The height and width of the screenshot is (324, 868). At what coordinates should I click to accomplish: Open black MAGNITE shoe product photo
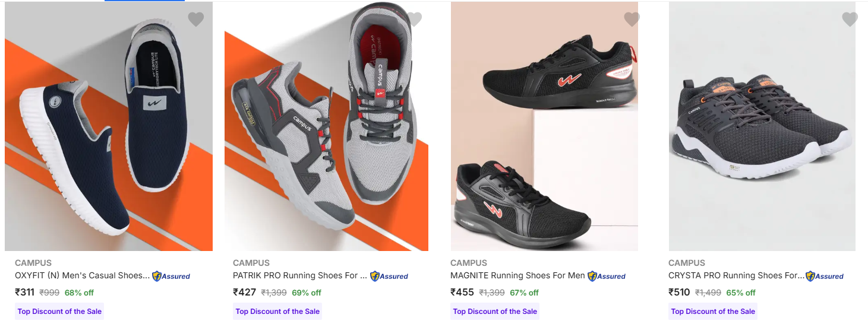(x=544, y=136)
